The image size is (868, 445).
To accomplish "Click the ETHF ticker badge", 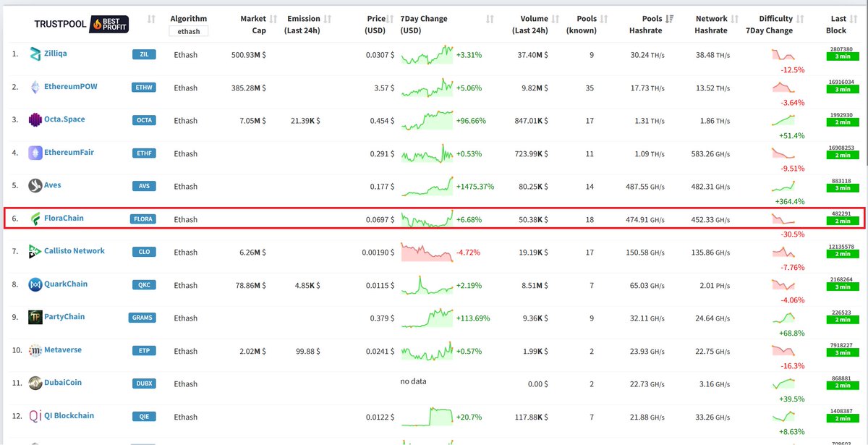I will coord(144,153).
